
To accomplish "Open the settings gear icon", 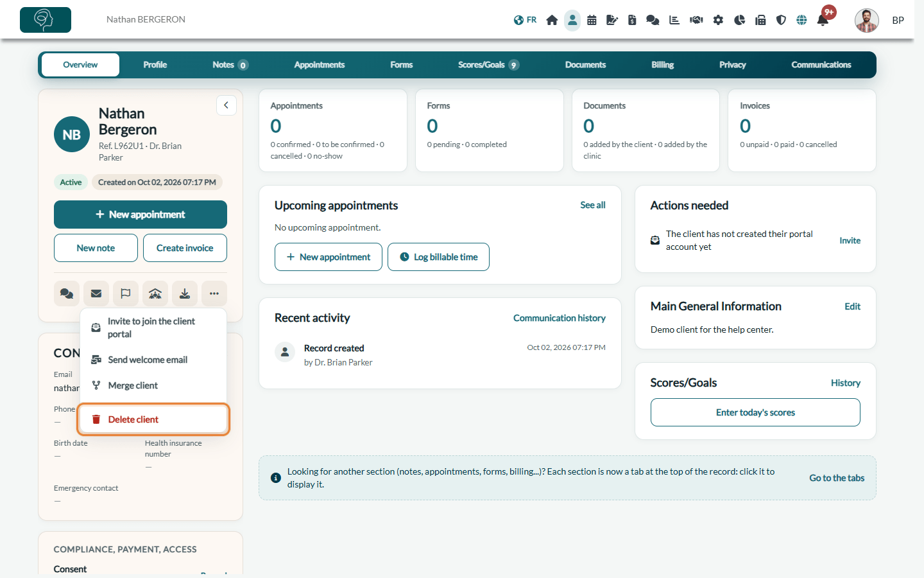I will 718,20.
